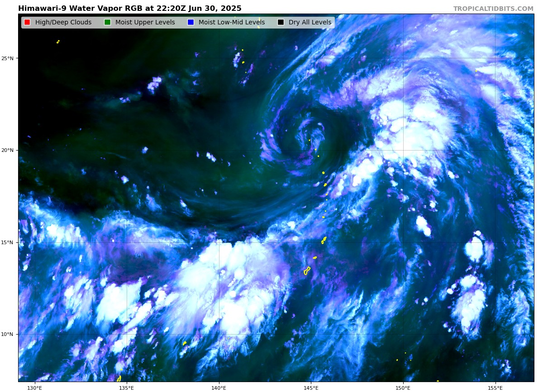Click the 20°N latitude label
The height and width of the screenshot is (392, 543).
[9, 151]
